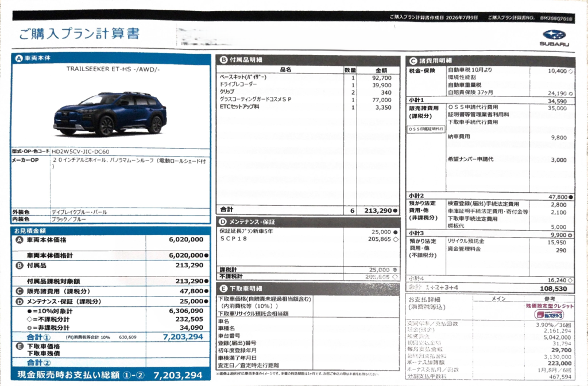Image resolution: width=588 pixels, height=386 pixels.
Task: Click the fees grand total 108,530
Action: (554, 288)
